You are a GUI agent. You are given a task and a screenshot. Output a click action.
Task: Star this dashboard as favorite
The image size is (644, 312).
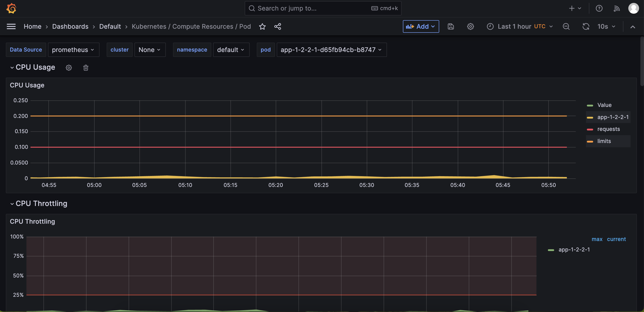(x=262, y=26)
